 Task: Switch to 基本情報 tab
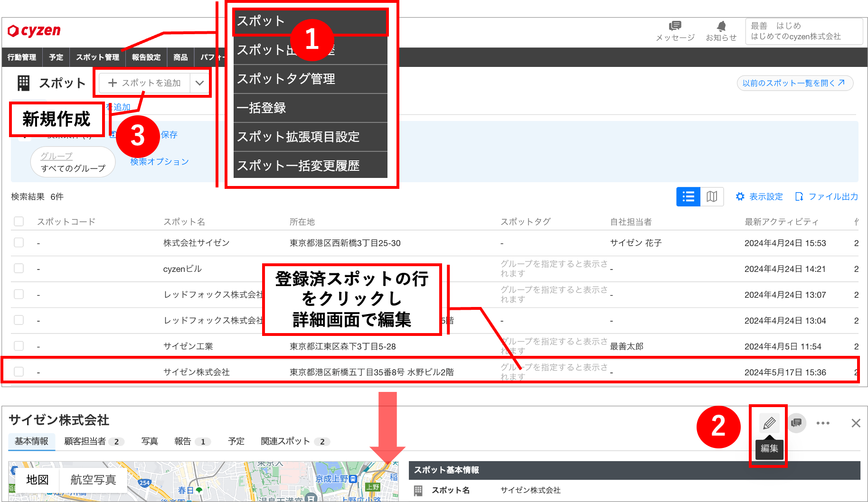31,441
